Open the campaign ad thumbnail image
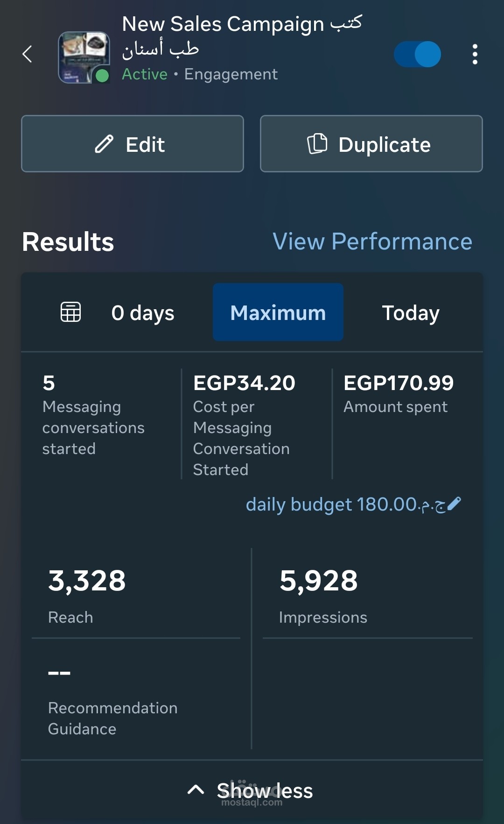 tap(83, 56)
